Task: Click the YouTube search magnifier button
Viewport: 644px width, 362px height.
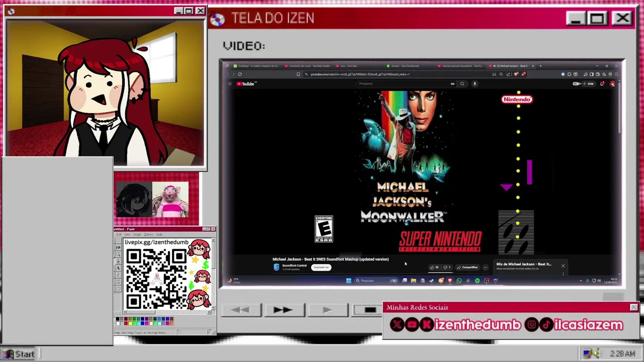Action: tap(462, 83)
